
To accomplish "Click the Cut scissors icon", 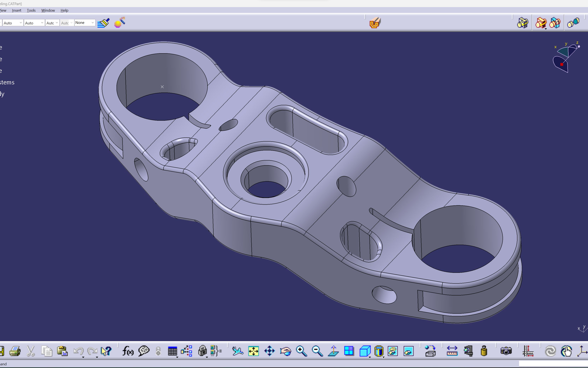I will point(31,351).
